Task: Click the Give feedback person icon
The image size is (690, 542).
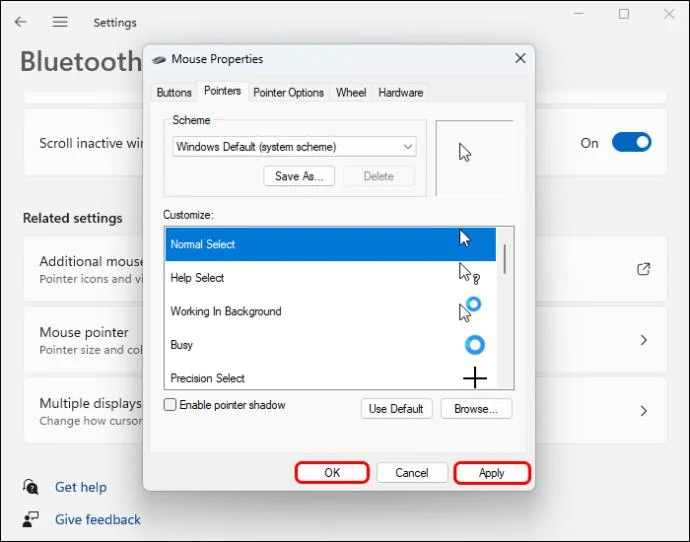Action: (30, 519)
